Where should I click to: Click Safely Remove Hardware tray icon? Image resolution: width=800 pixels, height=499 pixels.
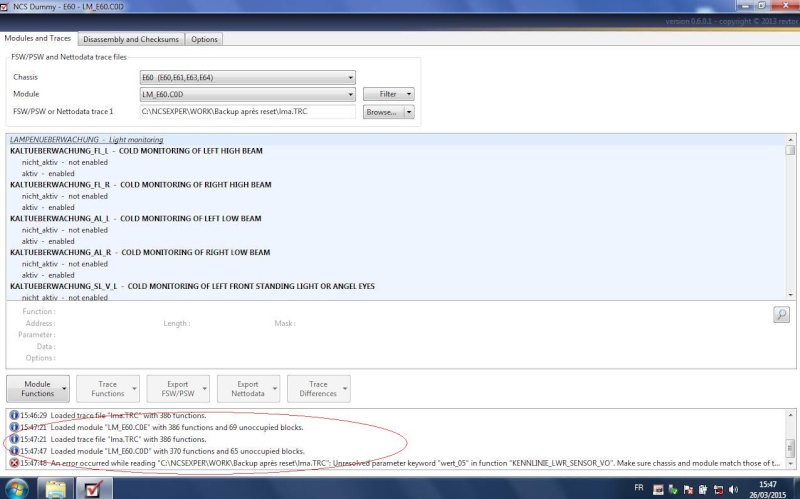tap(673, 489)
